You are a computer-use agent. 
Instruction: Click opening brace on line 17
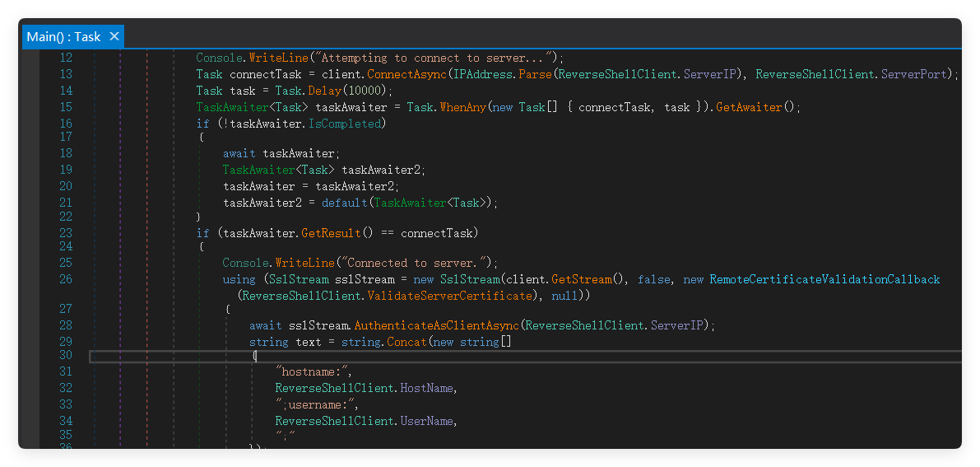pyautogui.click(x=202, y=137)
